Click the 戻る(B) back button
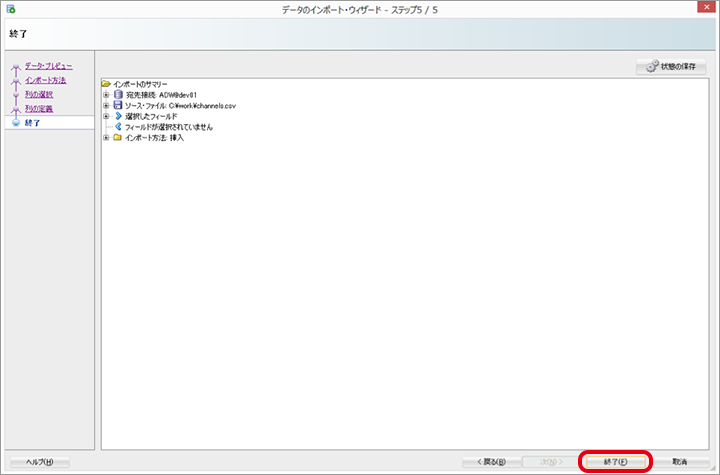The width and height of the screenshot is (720, 475). click(490, 462)
